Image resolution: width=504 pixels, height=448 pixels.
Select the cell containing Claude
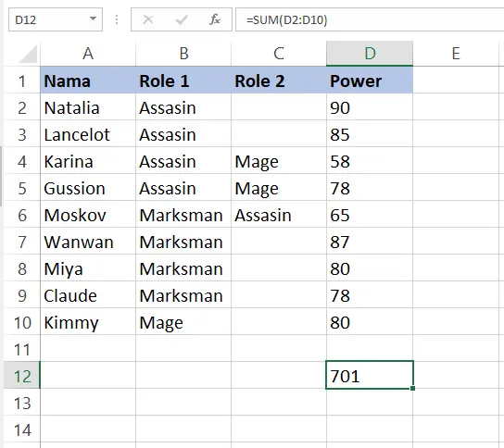point(88,295)
